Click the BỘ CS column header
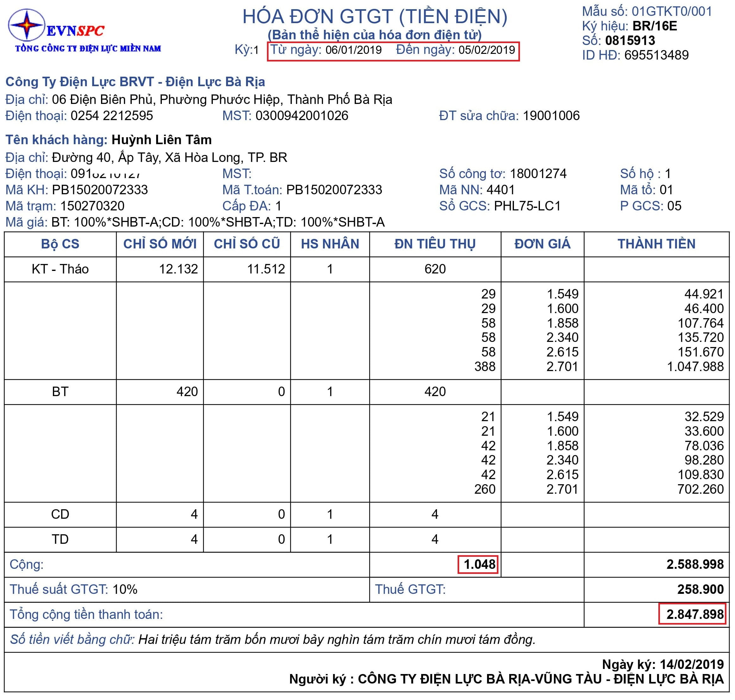 (60, 244)
